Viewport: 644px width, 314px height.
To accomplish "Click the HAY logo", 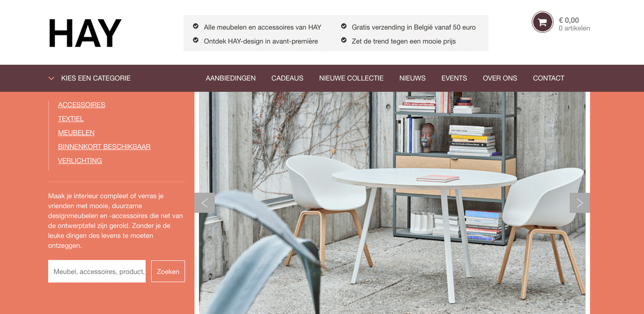I will coord(85,34).
